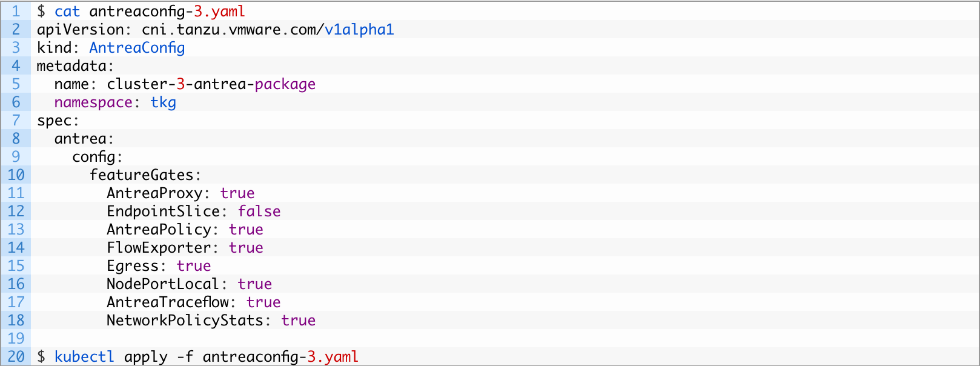The image size is (980, 366).
Task: Click the 'featureGates:' key
Action: click(x=145, y=175)
